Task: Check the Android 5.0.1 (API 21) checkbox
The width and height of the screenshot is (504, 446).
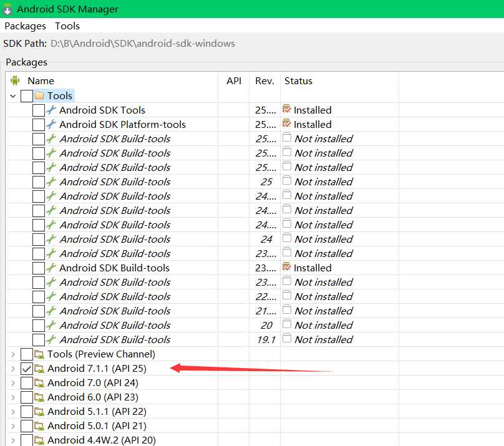Action: (27, 426)
